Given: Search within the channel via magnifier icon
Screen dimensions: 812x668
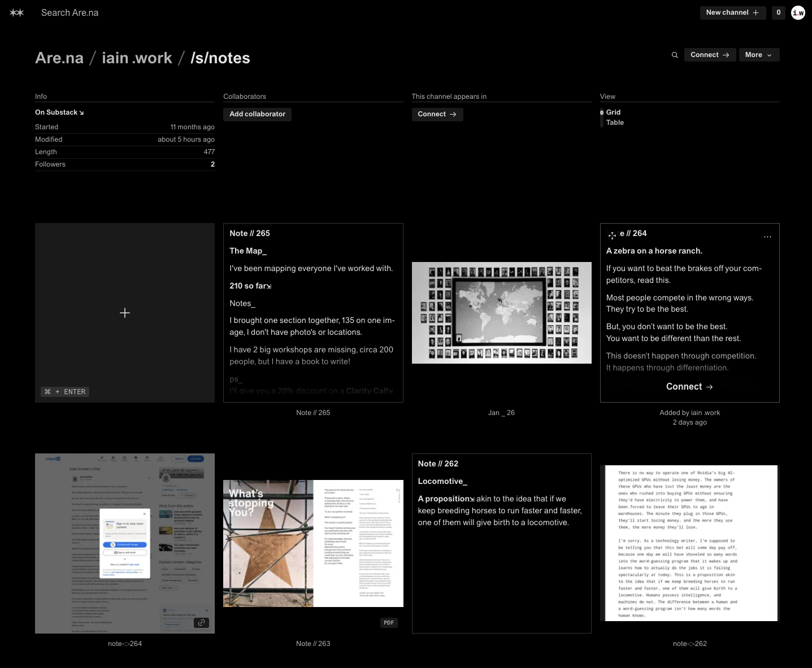Looking at the screenshot, I should pos(675,55).
